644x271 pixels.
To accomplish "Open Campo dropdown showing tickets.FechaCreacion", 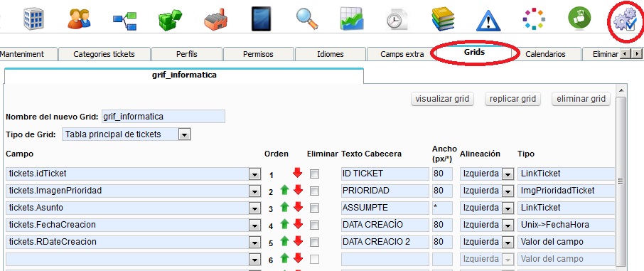I will [254, 225].
